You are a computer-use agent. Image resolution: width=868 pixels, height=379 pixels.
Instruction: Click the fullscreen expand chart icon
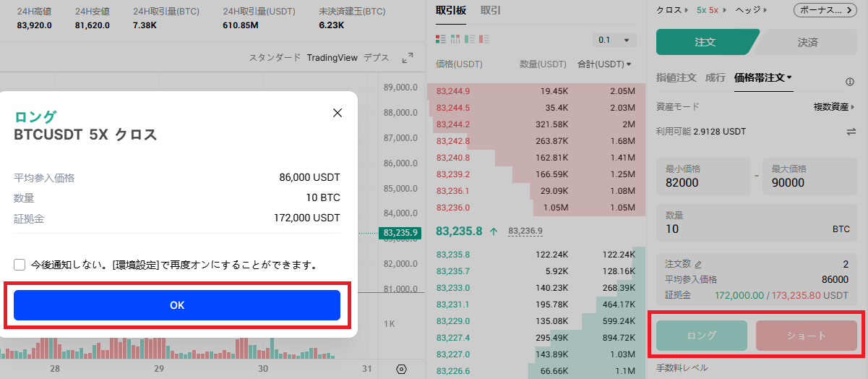[x=408, y=58]
